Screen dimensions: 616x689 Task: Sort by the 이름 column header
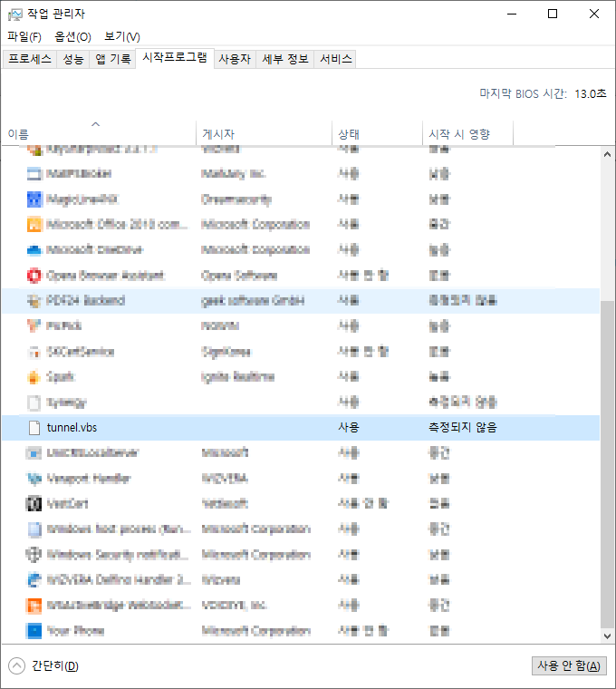tap(99, 133)
